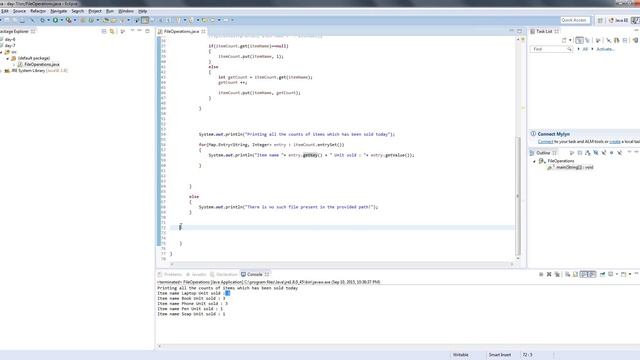Open the Run menu

[x=110, y=11]
